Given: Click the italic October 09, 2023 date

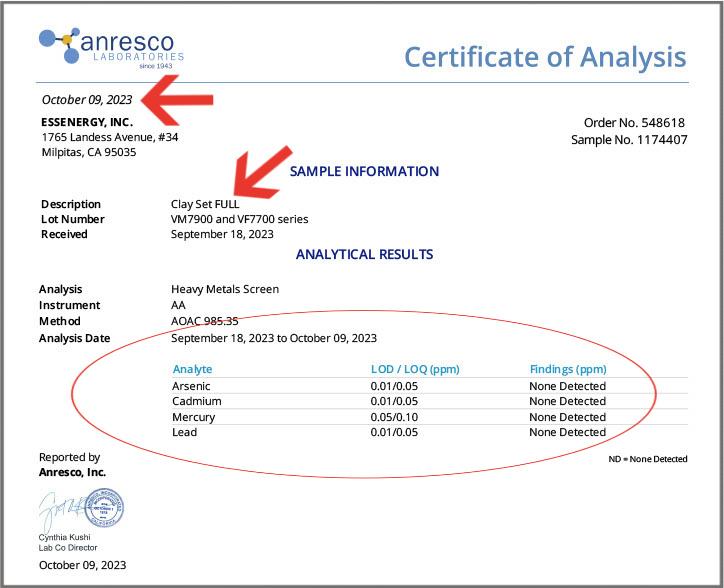Looking at the screenshot, I should [87, 100].
